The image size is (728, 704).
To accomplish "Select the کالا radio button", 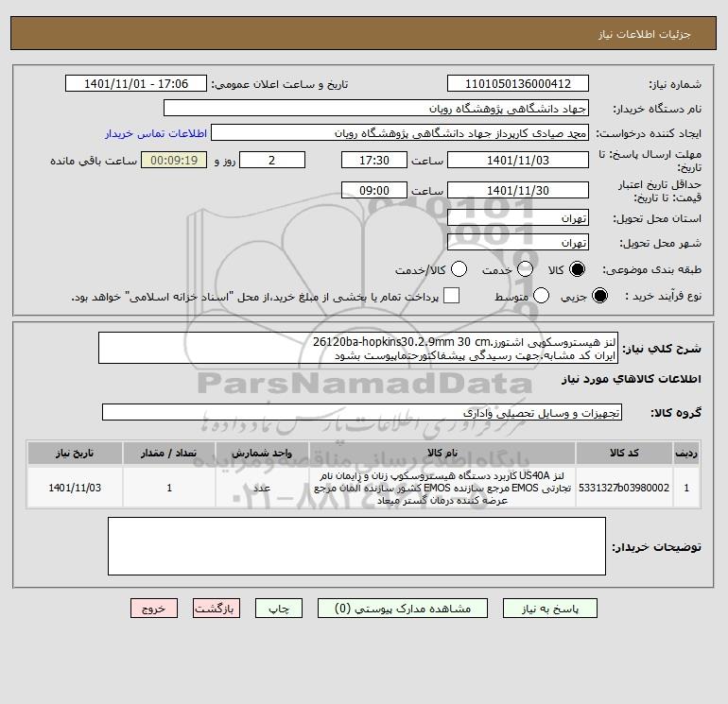I will pos(577,269).
